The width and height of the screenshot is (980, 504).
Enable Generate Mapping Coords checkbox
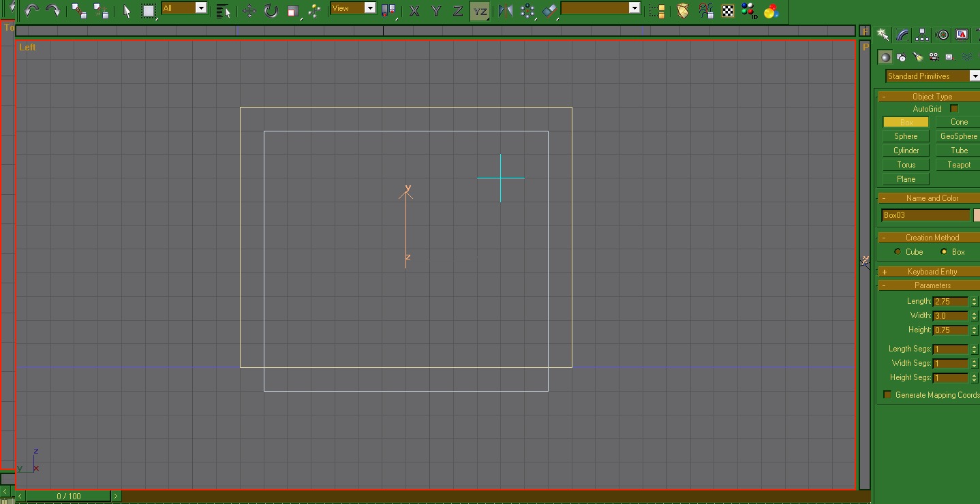(887, 395)
